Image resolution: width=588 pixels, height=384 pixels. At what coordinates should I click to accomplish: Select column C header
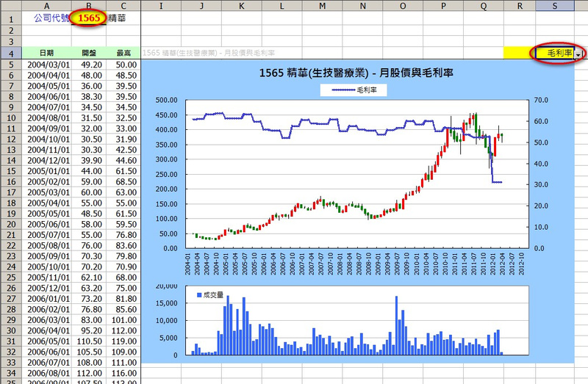pos(123,5)
